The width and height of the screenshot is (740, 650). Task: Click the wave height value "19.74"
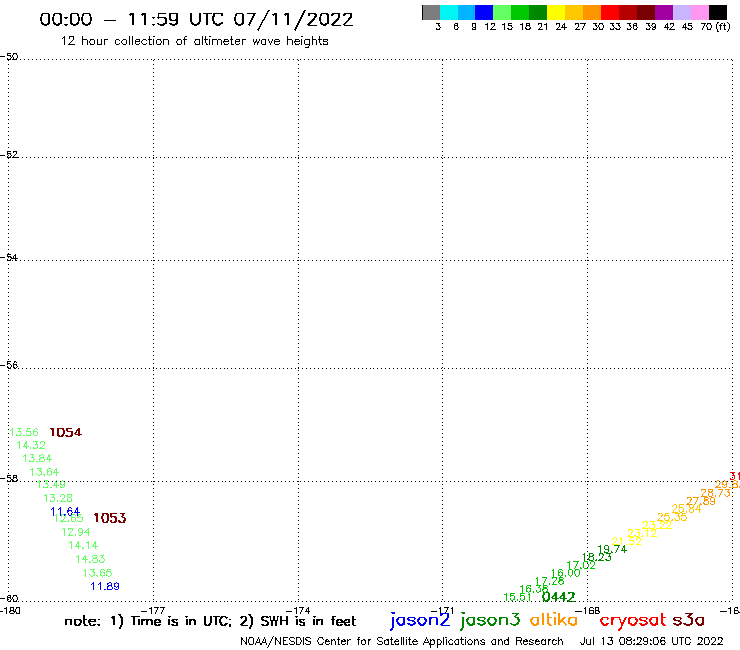(x=612, y=549)
